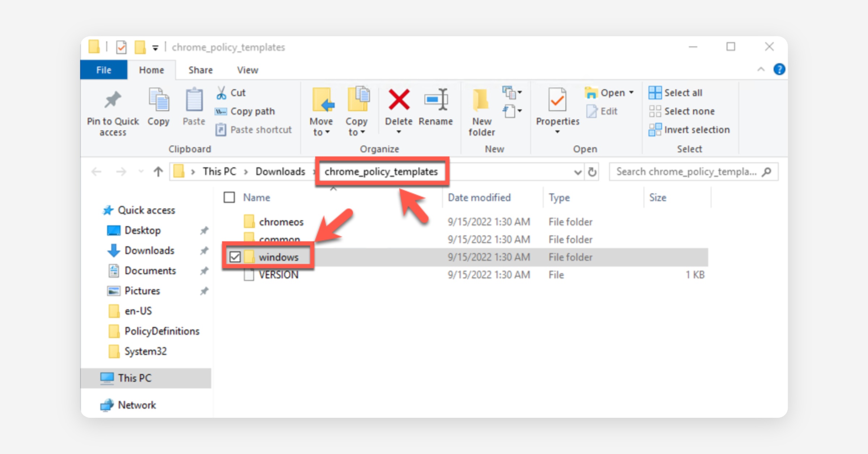Click the Cut scissors icon
This screenshot has width=868, height=454.
(x=221, y=93)
